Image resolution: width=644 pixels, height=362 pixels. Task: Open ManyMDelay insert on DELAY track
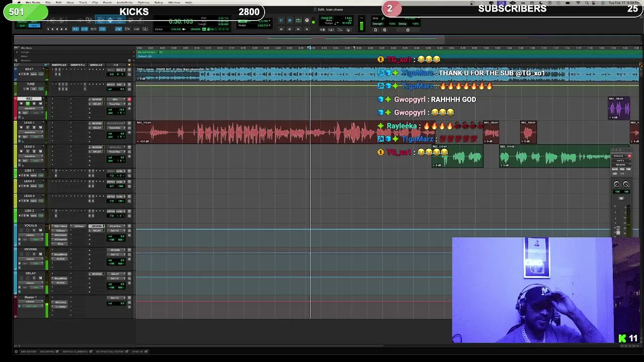tap(59, 279)
